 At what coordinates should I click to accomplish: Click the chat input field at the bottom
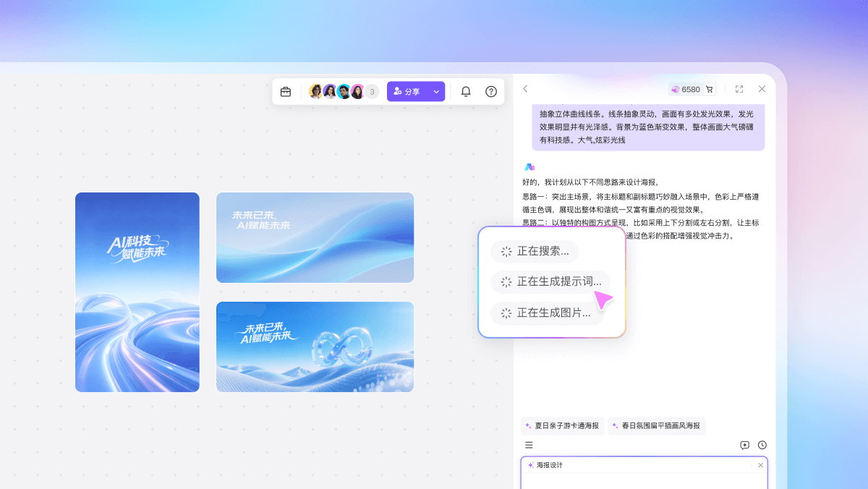[644, 481]
